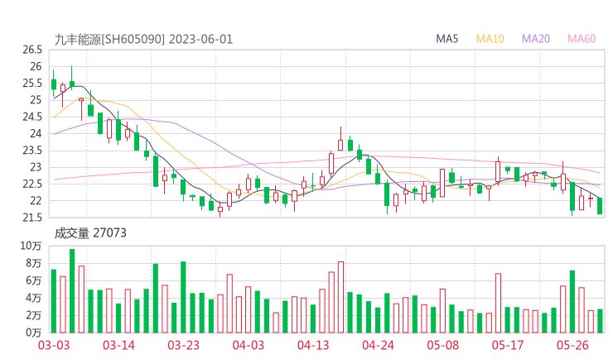
Task: Select the 03-14 date label
Action: (x=118, y=345)
